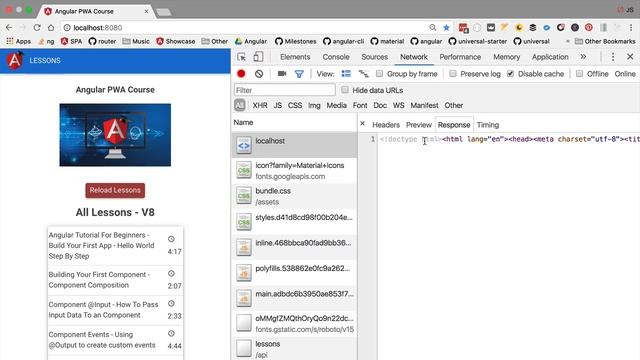Click LESSONS in the app header
The height and width of the screenshot is (360, 640).
(45, 60)
